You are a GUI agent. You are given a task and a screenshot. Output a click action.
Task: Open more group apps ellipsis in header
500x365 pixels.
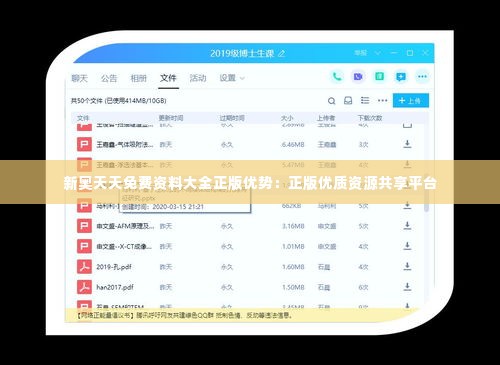(x=422, y=77)
